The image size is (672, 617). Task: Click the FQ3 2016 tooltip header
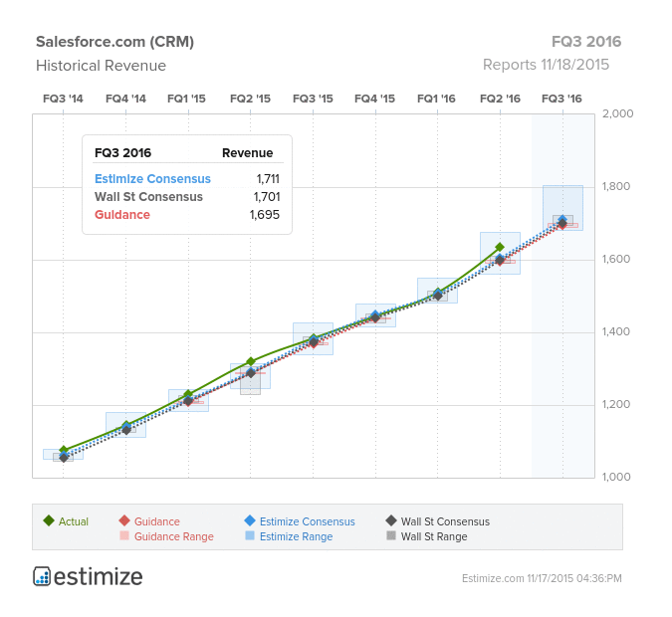coord(122,153)
